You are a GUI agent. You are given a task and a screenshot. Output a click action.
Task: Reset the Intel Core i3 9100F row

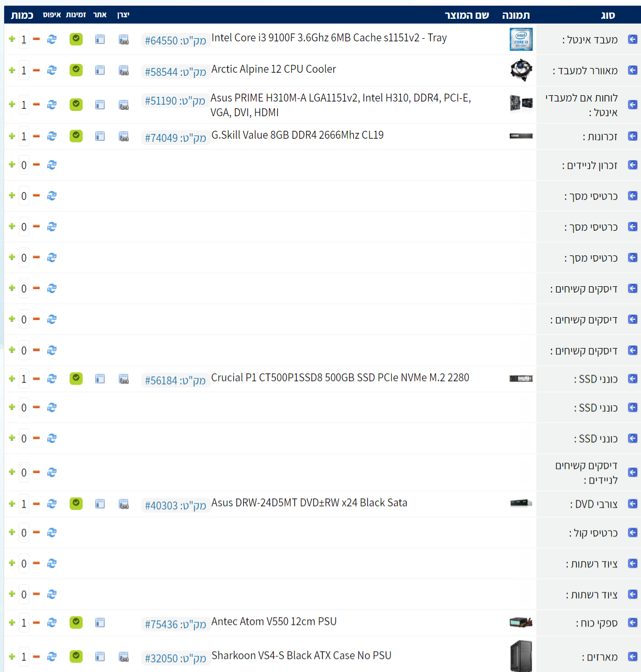tap(52, 39)
